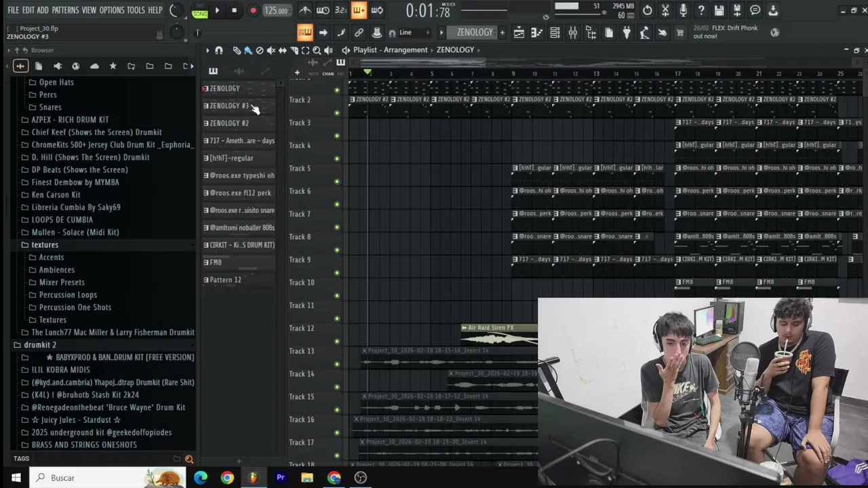Collapse the textures folder

point(45,245)
